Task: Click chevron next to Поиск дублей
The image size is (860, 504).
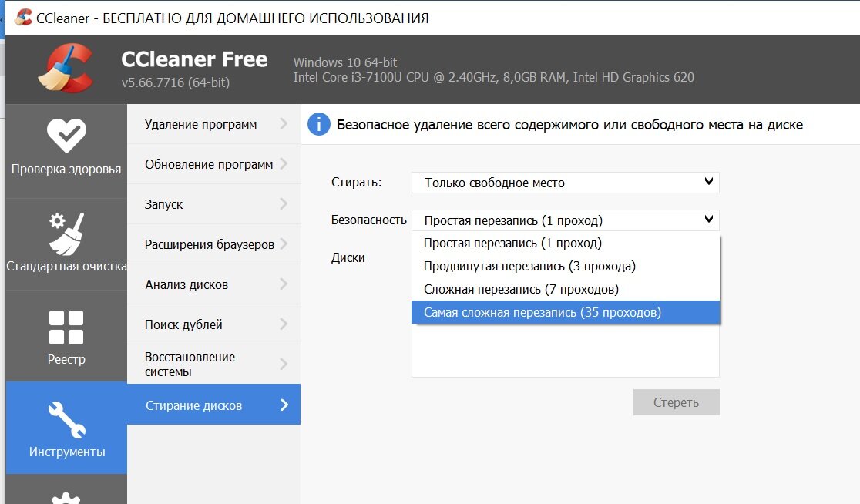Action: [284, 324]
